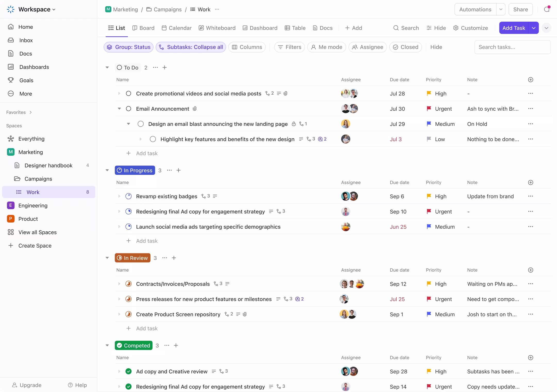Click the Add Task button
Viewport: 557px width, 392px height.
tap(514, 28)
